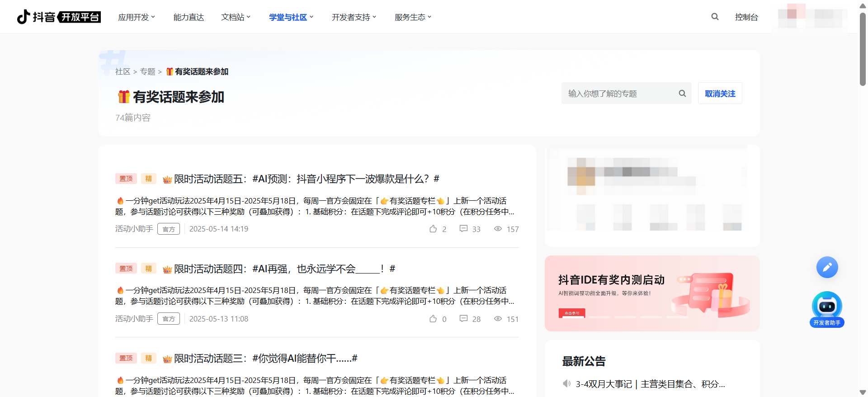
Task: Open the search icon in top navigation
Action: [715, 17]
